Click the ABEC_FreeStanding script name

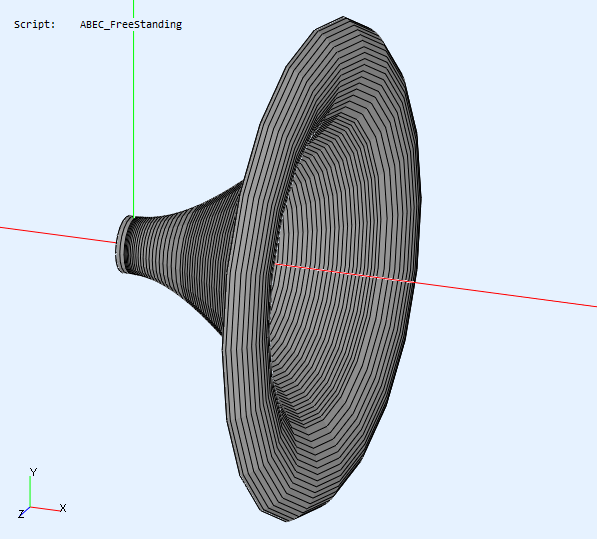131,25
